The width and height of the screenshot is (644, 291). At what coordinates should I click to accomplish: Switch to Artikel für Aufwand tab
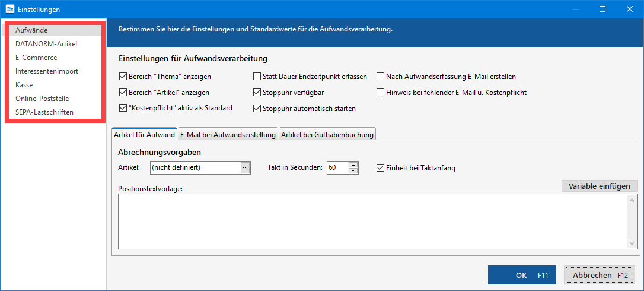(144, 135)
